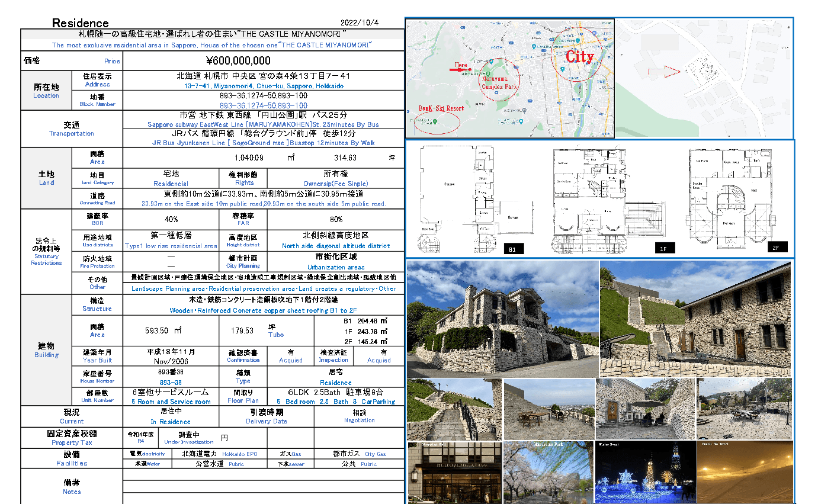Click the ¥600,000,000 price cell
The image size is (834, 504).
[x=238, y=60]
